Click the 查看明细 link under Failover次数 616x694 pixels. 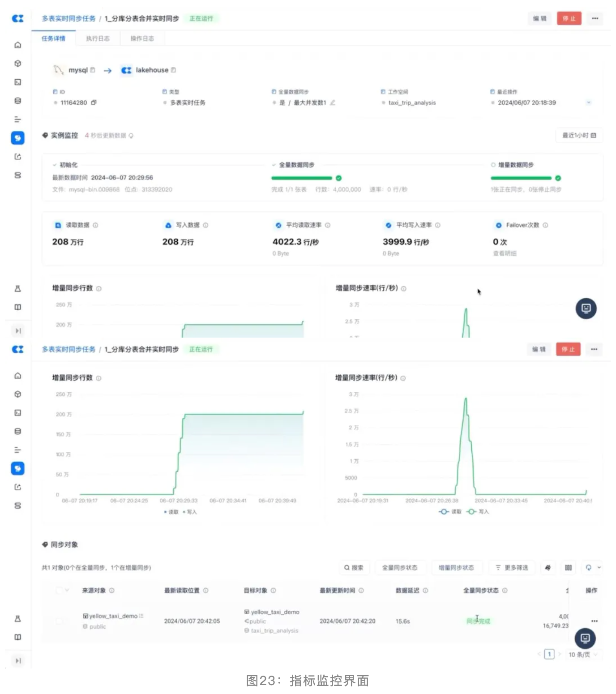pos(505,253)
